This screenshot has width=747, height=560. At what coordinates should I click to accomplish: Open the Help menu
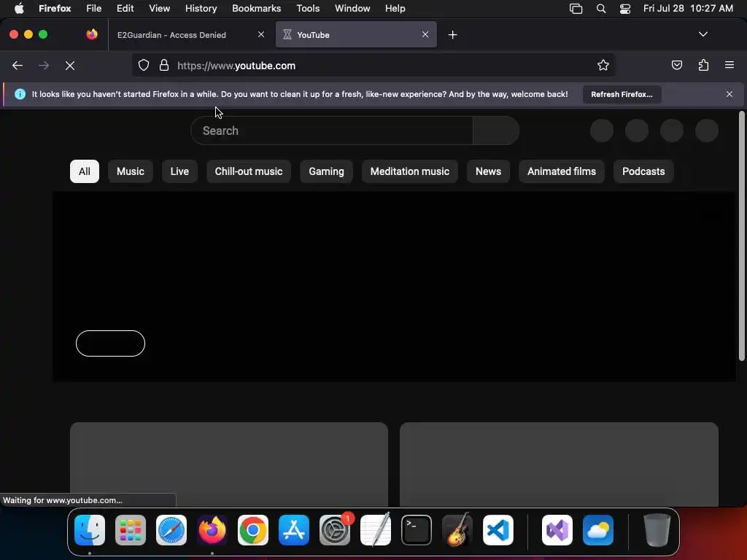(x=395, y=8)
